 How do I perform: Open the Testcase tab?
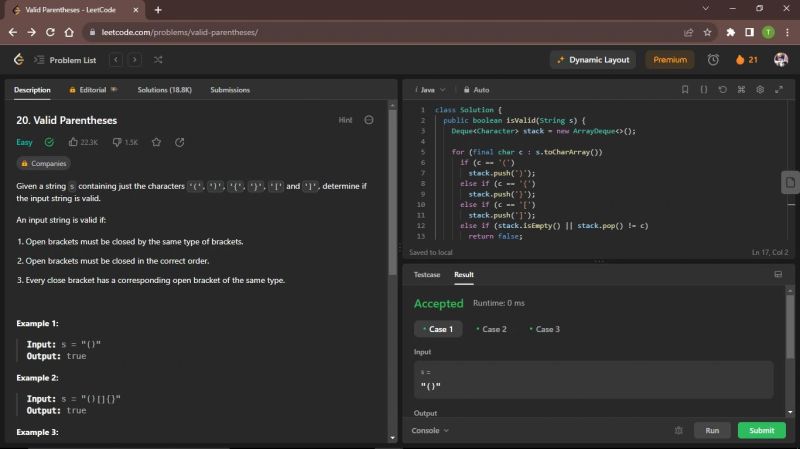click(427, 274)
